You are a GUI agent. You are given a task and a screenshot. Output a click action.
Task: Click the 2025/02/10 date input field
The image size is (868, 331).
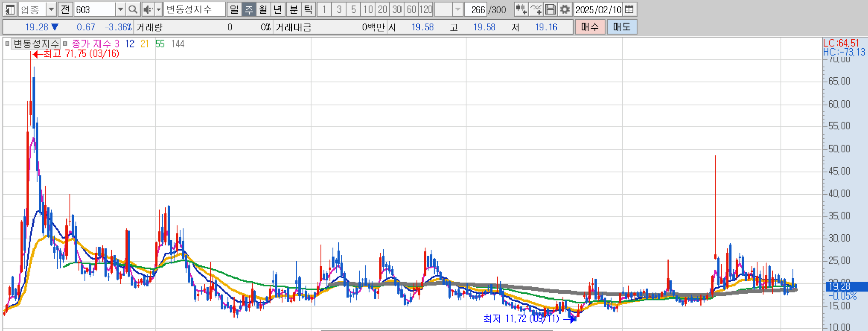598,9
